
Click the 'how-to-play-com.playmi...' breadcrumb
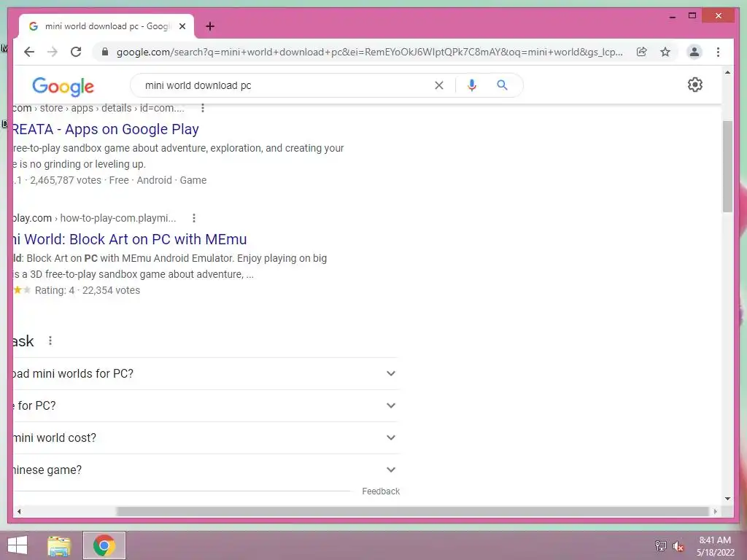coord(118,218)
